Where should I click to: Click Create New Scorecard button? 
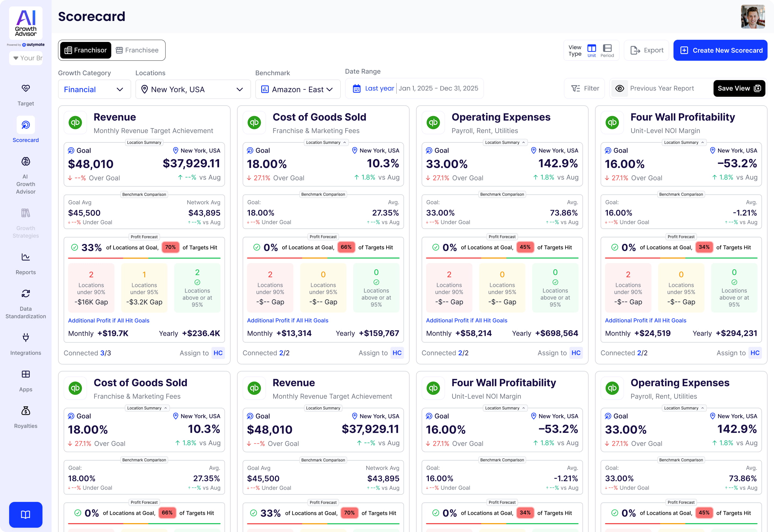click(720, 50)
